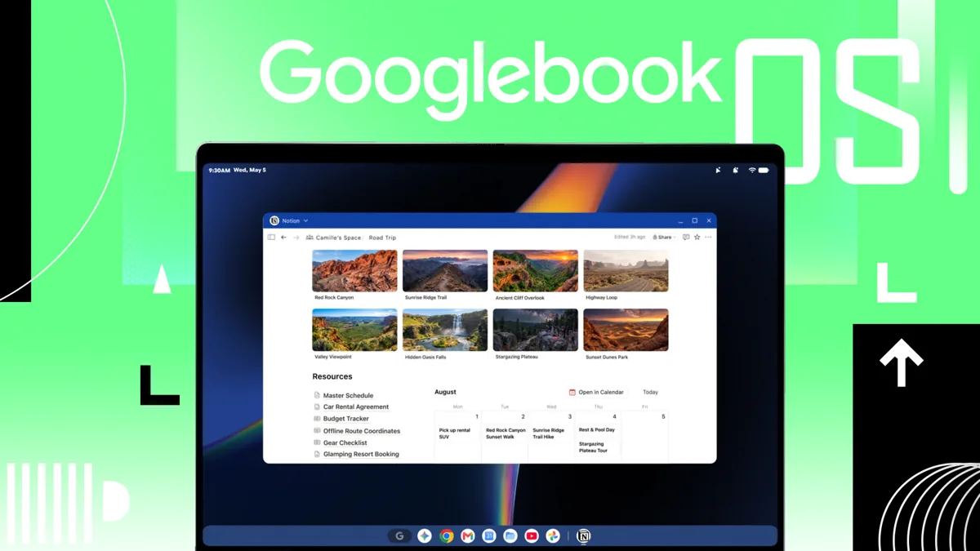The height and width of the screenshot is (551, 980).
Task: Open the Stargazing Plateau thumbnail
Action: 536,330
